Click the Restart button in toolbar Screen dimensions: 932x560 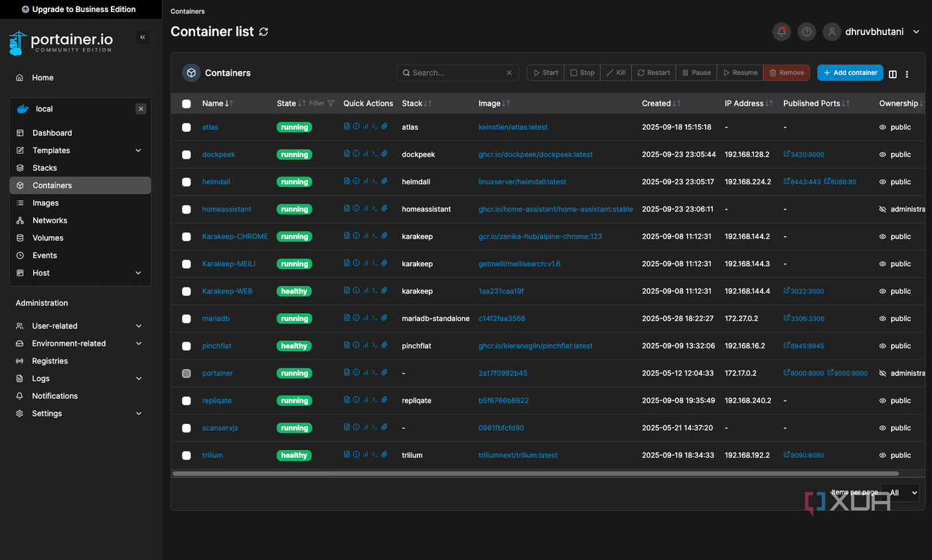click(654, 72)
